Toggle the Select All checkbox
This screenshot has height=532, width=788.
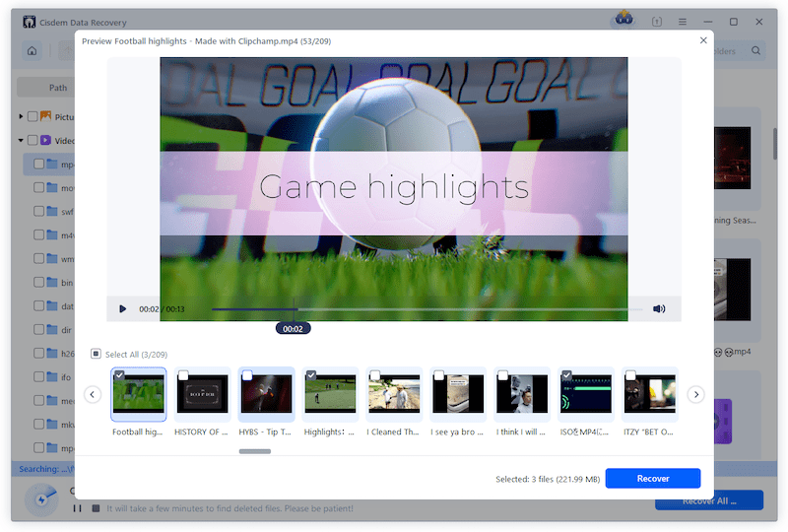pos(96,354)
